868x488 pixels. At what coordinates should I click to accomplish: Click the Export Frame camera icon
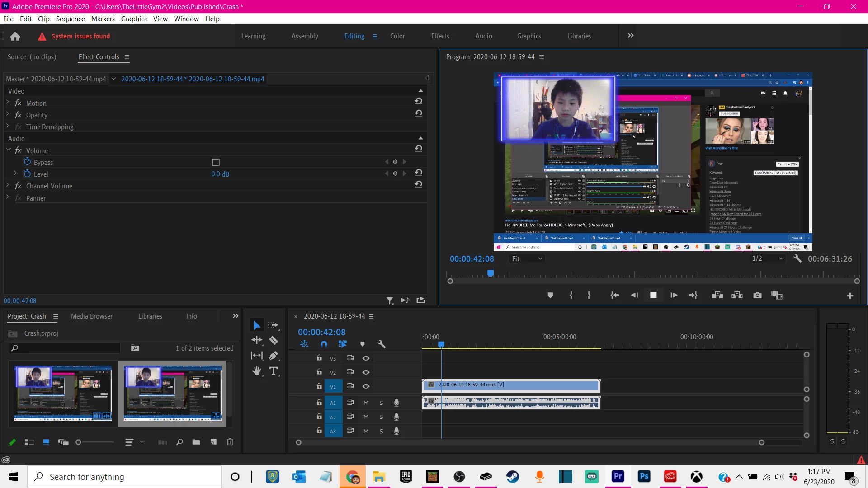pos(757,295)
